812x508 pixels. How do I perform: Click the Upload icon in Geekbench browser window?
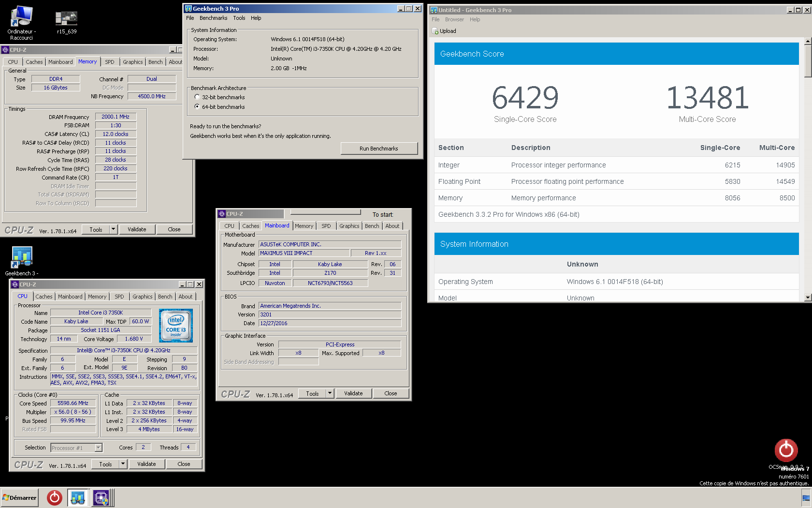435,31
